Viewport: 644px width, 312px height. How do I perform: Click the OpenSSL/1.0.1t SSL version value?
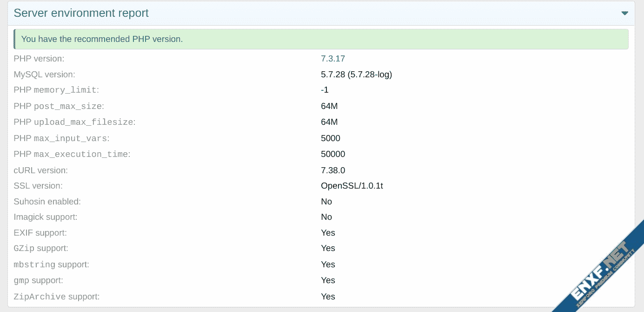click(352, 186)
